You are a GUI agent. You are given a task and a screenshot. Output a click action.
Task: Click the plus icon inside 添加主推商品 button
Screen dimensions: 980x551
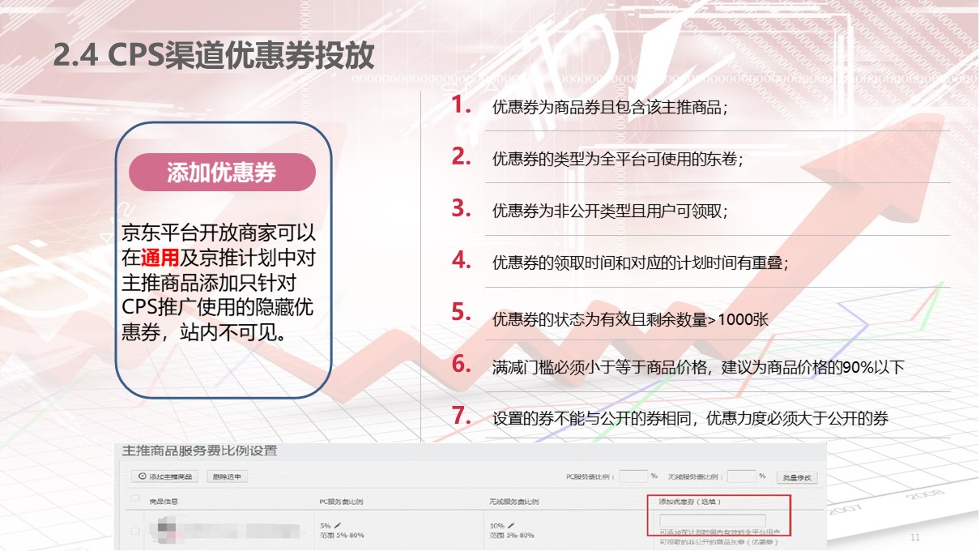coord(143,476)
